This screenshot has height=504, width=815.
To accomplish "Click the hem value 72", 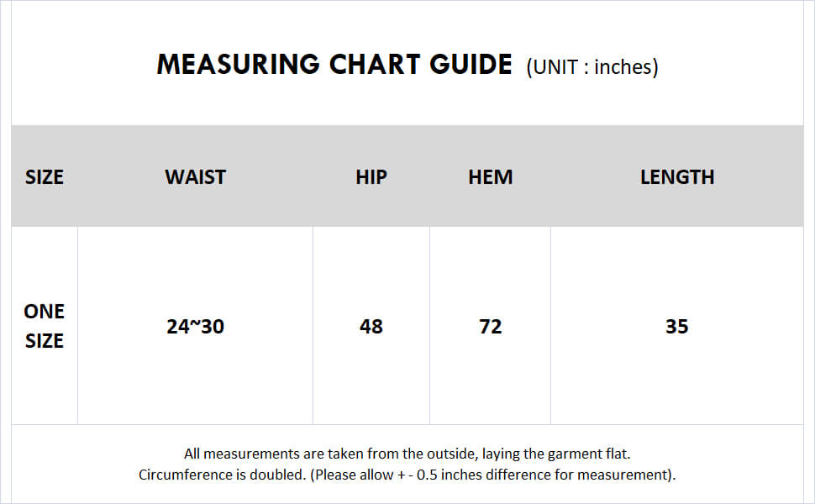I will [x=490, y=326].
